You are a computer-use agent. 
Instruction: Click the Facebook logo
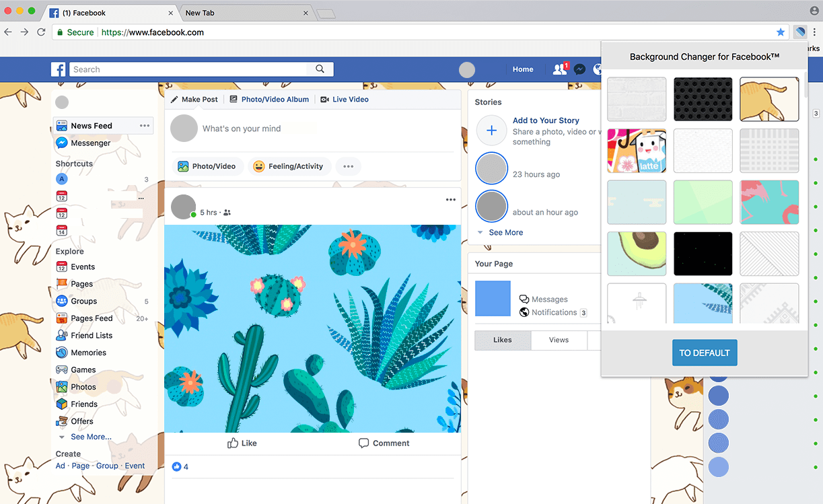(x=58, y=69)
